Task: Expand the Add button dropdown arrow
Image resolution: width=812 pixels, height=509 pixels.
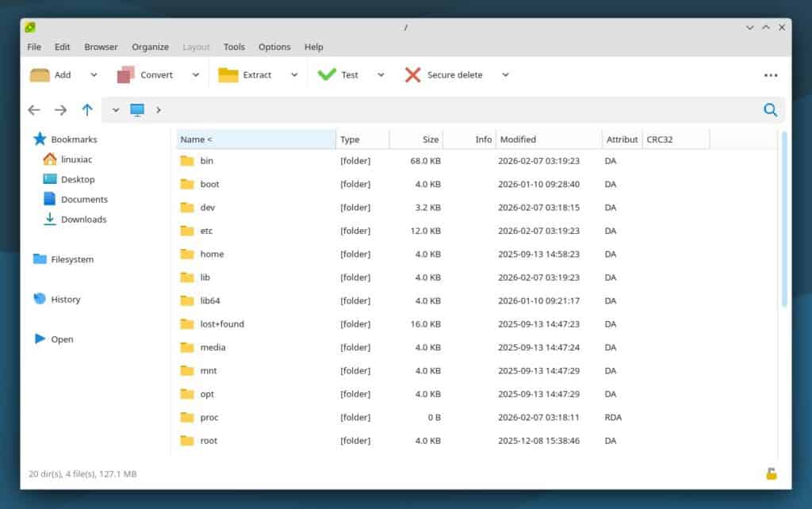Action: click(93, 75)
